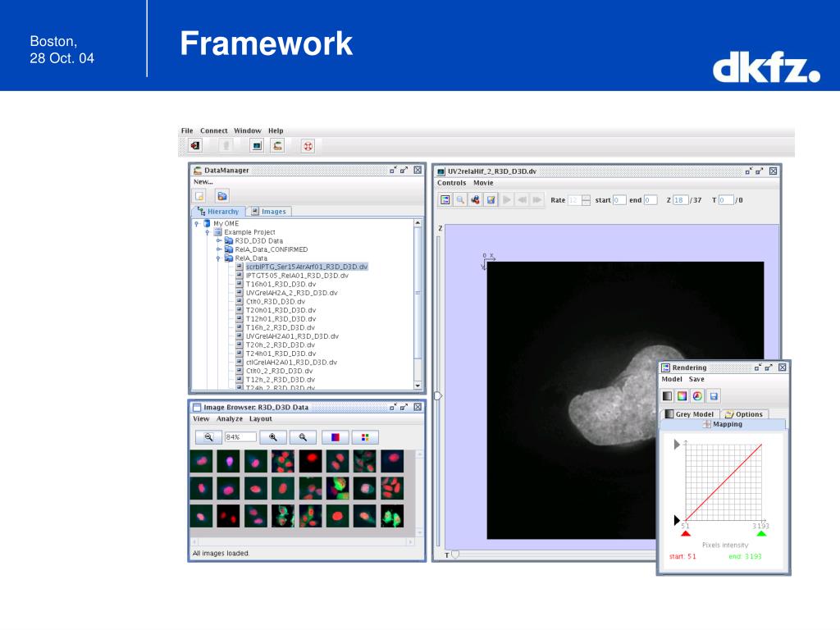Image resolution: width=840 pixels, height=630 pixels.
Task: Open the New... menu in DataManager
Action: coord(203,181)
